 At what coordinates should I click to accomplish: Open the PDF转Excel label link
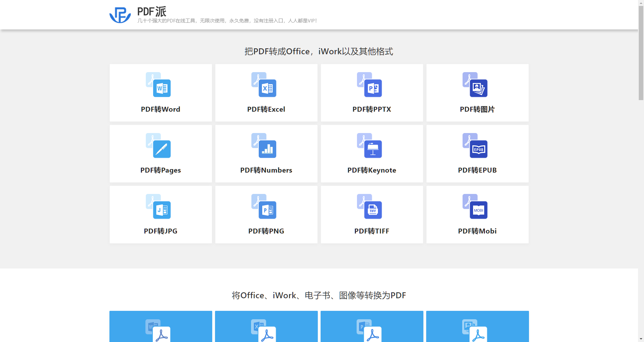(266, 109)
